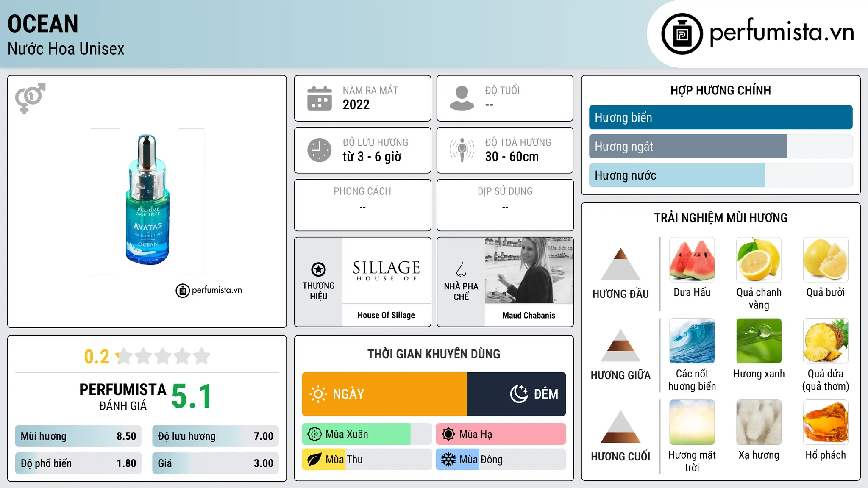Click the unisex gender symbol icon
Viewport: 868px width, 488px height.
coord(30,98)
